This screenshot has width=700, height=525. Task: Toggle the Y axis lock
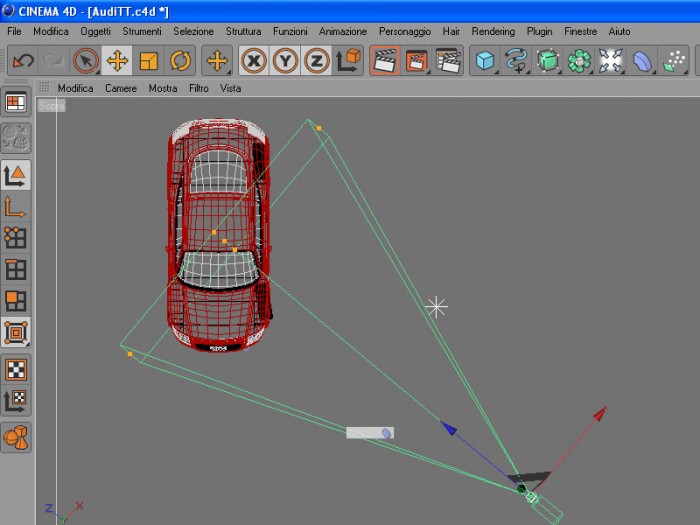(x=285, y=60)
